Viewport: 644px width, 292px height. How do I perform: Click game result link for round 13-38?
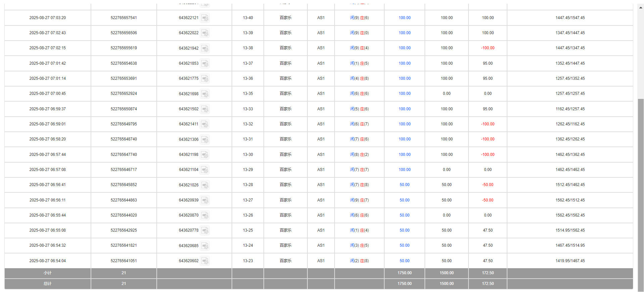359,48
